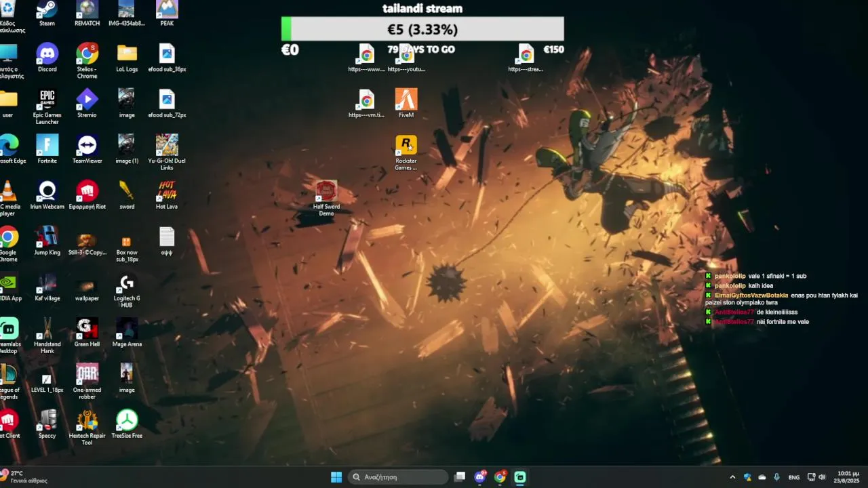
Task: Select the sword file icon
Action: click(x=127, y=195)
